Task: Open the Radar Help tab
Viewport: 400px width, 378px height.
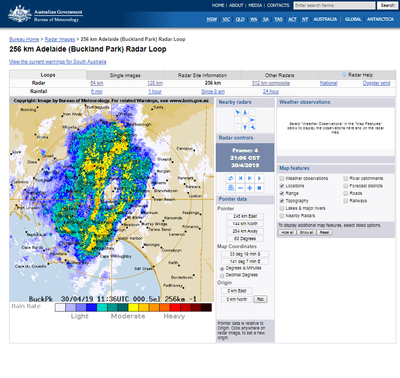Action: pyautogui.click(x=357, y=75)
